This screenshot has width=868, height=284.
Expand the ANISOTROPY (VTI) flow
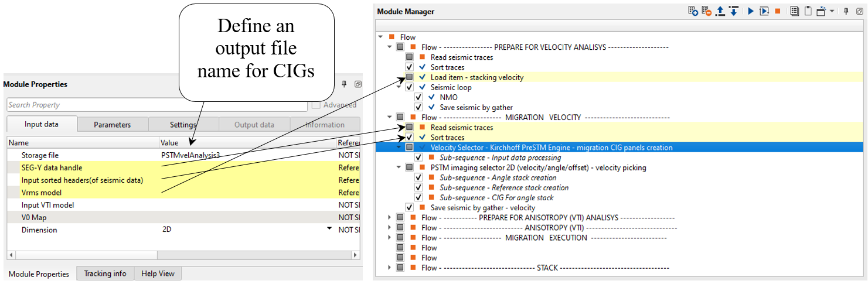pyautogui.click(x=389, y=228)
